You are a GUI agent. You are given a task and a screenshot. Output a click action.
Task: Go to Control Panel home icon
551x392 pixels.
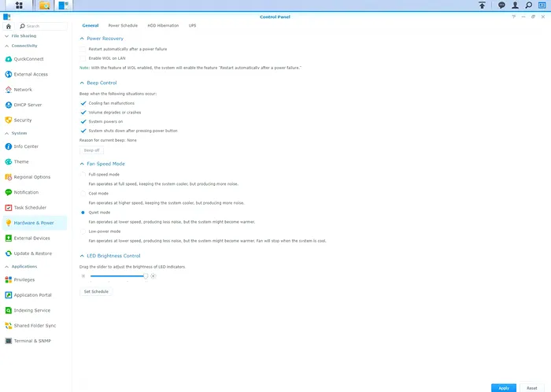click(x=9, y=26)
